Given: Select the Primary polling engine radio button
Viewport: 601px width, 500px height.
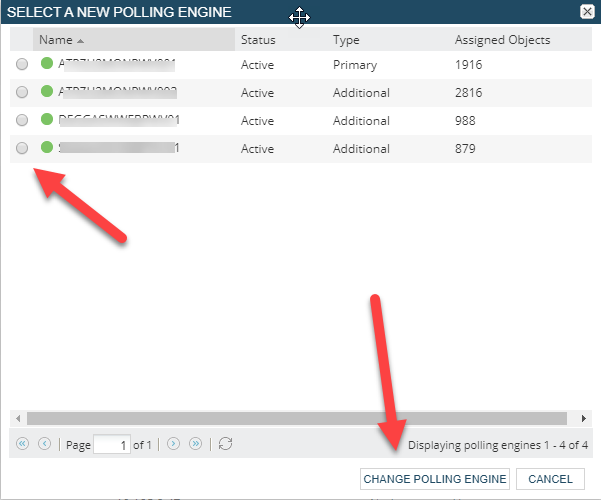Looking at the screenshot, I should [x=22, y=64].
